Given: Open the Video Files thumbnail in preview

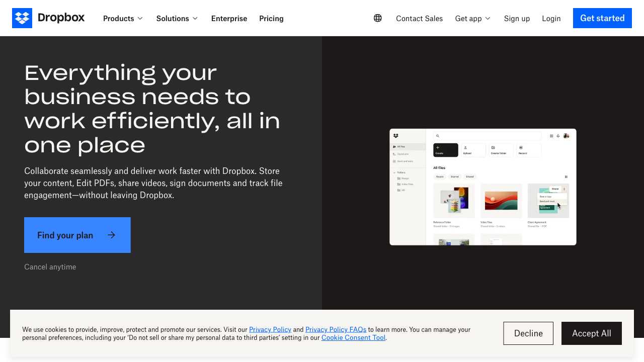Looking at the screenshot, I should pos(501,201).
